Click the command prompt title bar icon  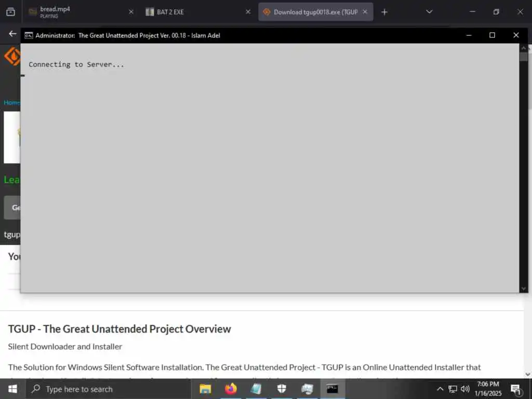coord(29,35)
